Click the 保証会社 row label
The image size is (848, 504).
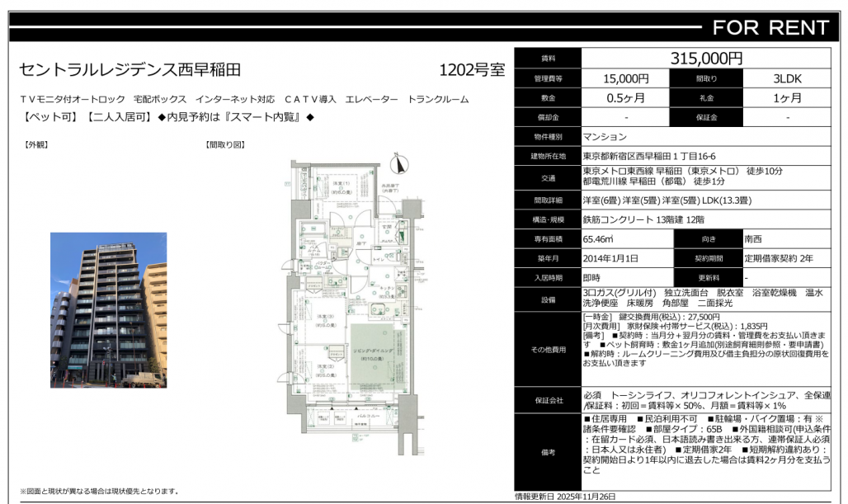548,400
